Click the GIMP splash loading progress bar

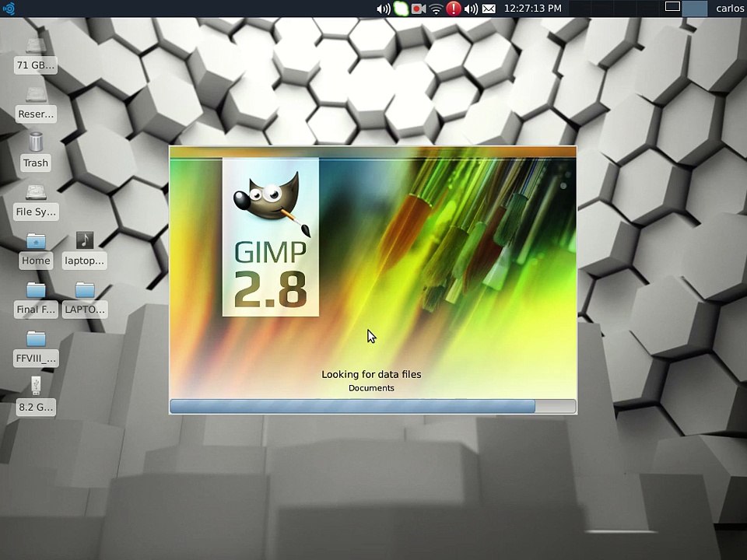(x=373, y=406)
